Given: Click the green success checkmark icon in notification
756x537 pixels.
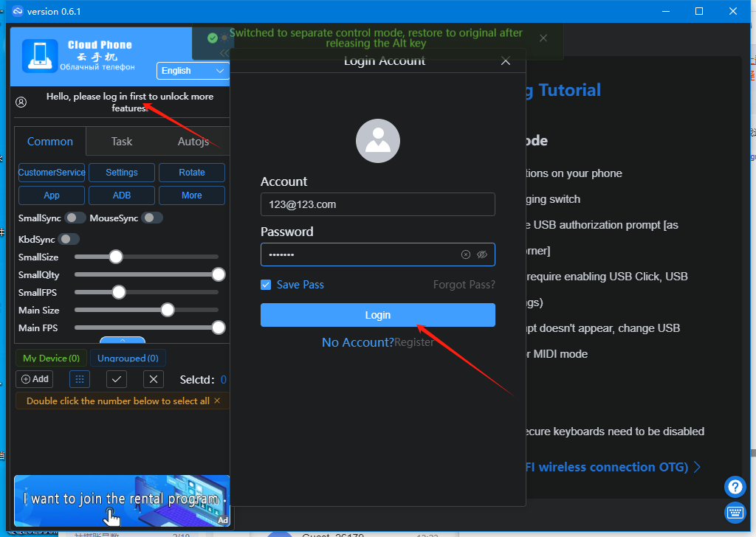Looking at the screenshot, I should coord(212,38).
